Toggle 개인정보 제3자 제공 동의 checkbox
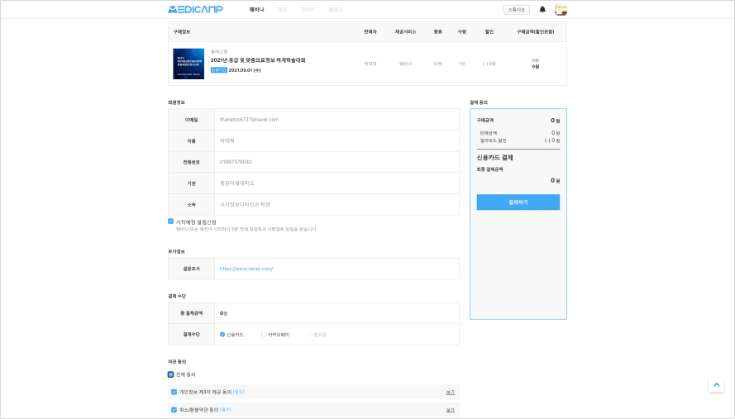Image resolution: width=735 pixels, height=419 pixels. click(174, 392)
